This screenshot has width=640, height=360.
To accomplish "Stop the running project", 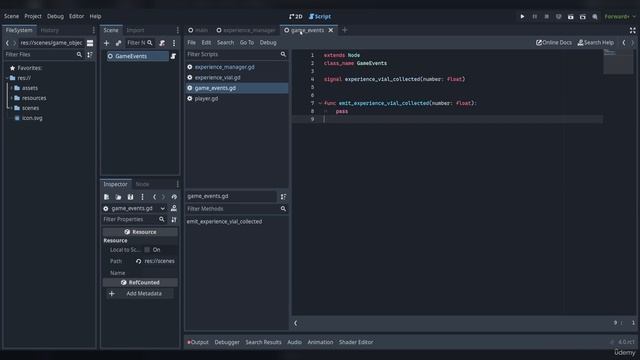I will tap(547, 17).
